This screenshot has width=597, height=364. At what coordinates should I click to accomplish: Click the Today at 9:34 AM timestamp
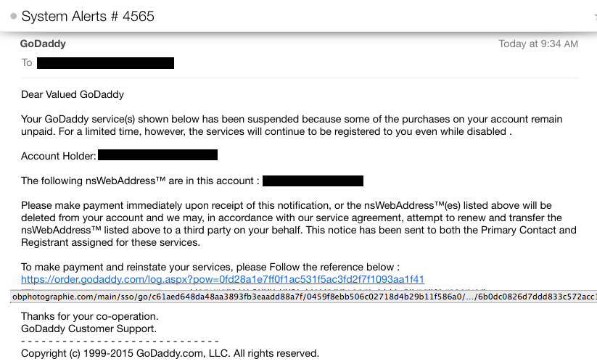point(538,44)
